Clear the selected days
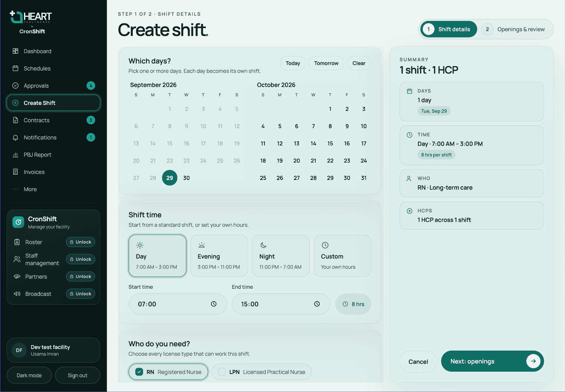565x392 pixels. [359, 63]
